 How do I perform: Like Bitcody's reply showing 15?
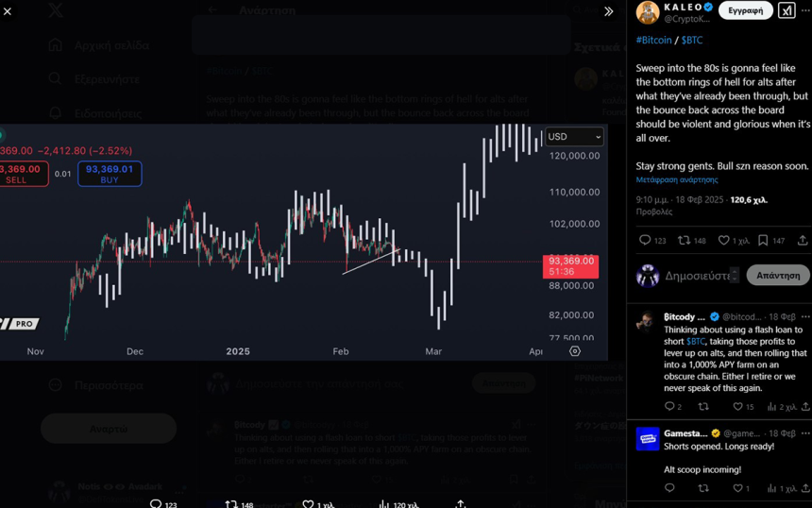(743, 407)
